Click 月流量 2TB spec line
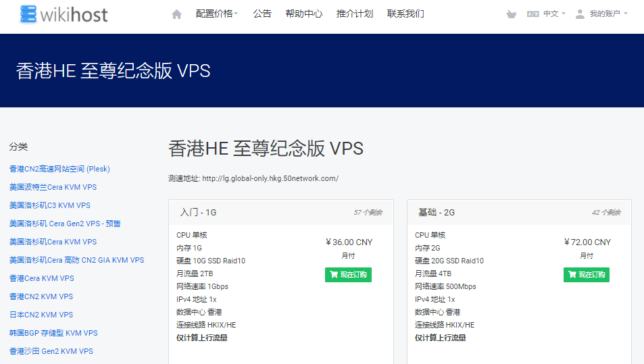Screen dimensions: 644x364 pyautogui.click(x=195, y=274)
